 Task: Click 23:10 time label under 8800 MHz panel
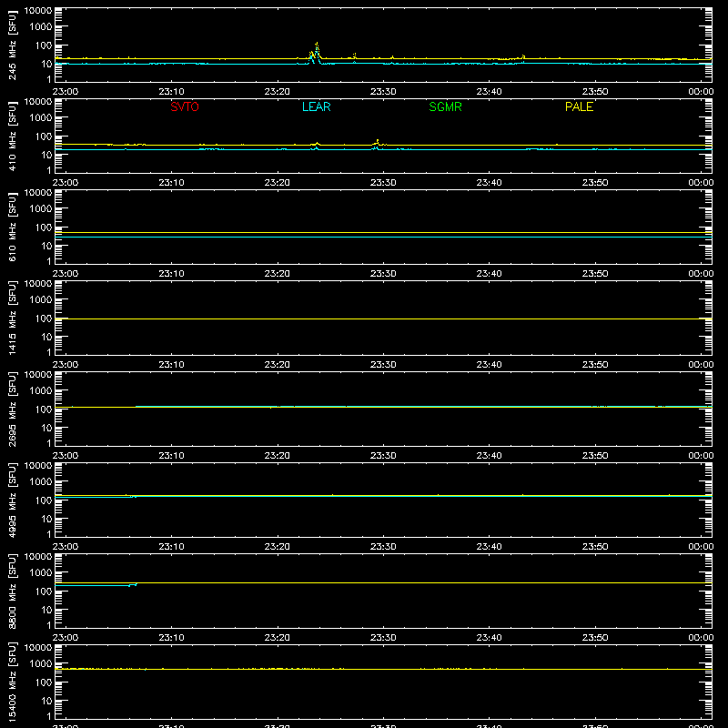171,638
